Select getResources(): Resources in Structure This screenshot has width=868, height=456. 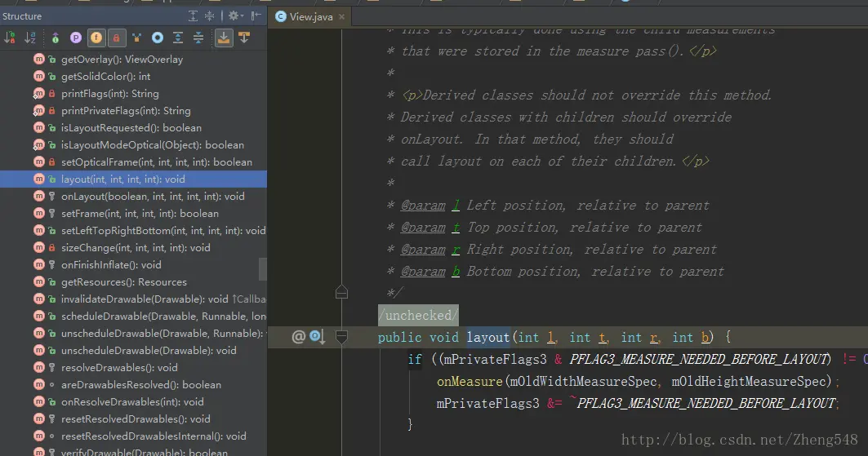pos(124,282)
